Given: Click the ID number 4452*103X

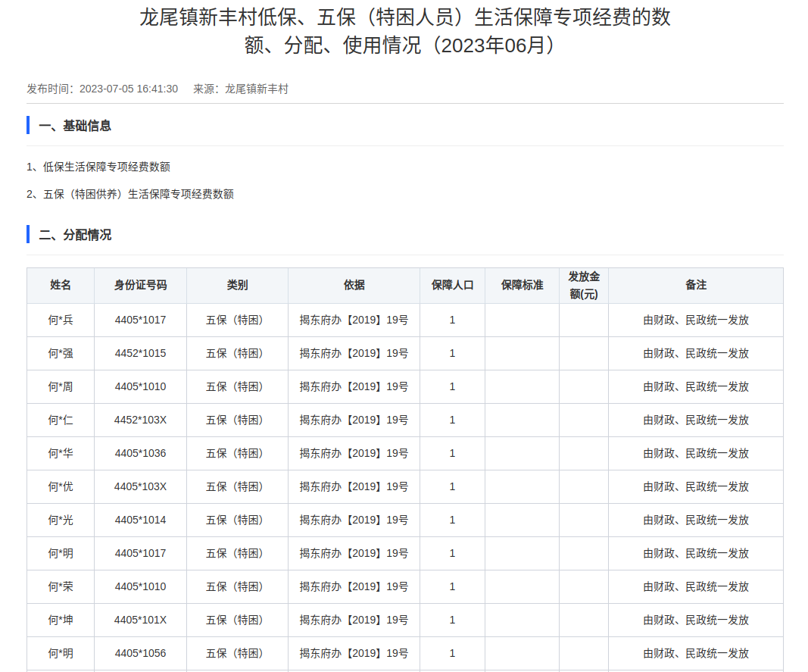Looking at the screenshot, I should click(x=140, y=420).
